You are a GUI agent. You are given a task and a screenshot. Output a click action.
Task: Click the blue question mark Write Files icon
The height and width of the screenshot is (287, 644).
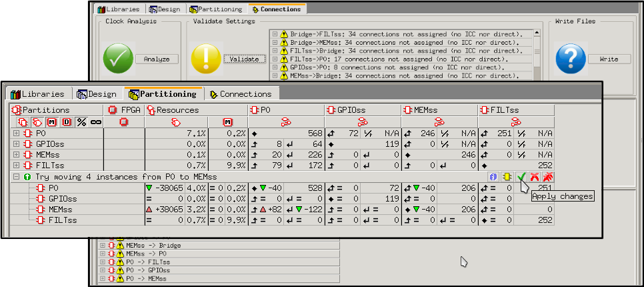pos(571,59)
